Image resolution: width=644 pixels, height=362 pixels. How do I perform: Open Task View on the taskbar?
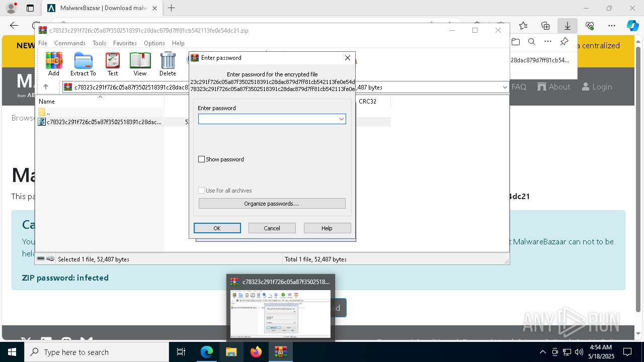[181, 352]
